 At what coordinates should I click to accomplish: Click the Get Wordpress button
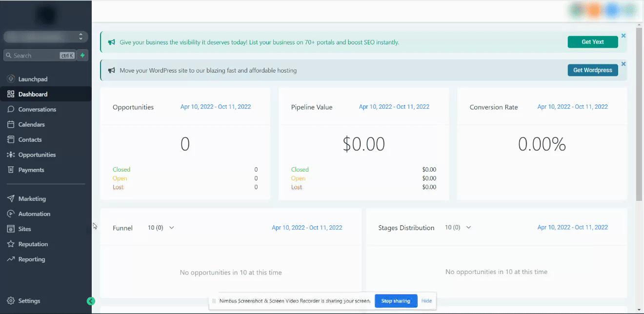pos(593,70)
